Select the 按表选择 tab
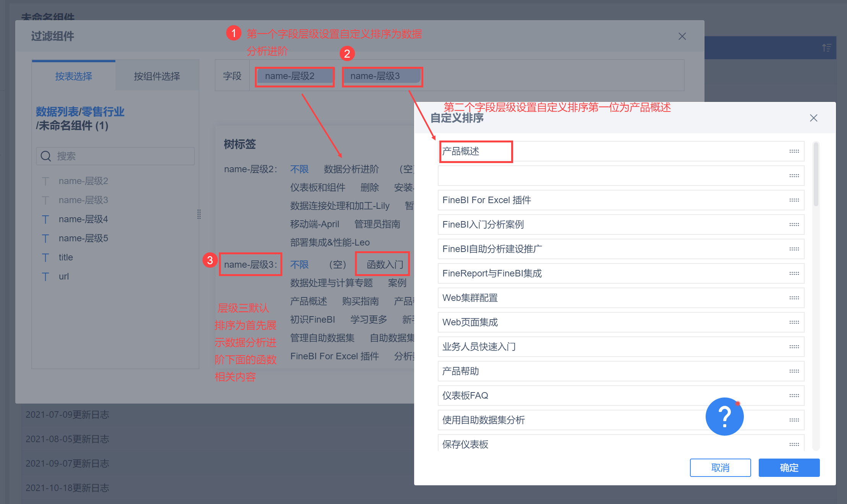The image size is (847, 504). tap(73, 76)
